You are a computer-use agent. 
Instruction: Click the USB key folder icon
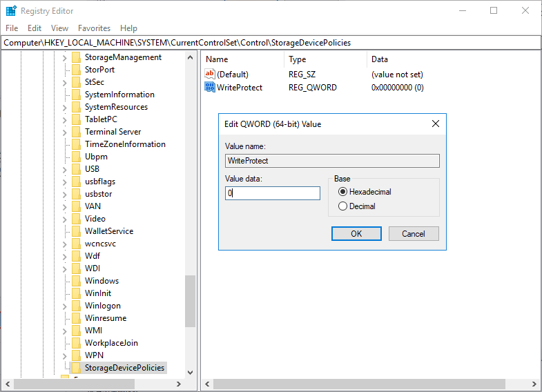point(76,169)
